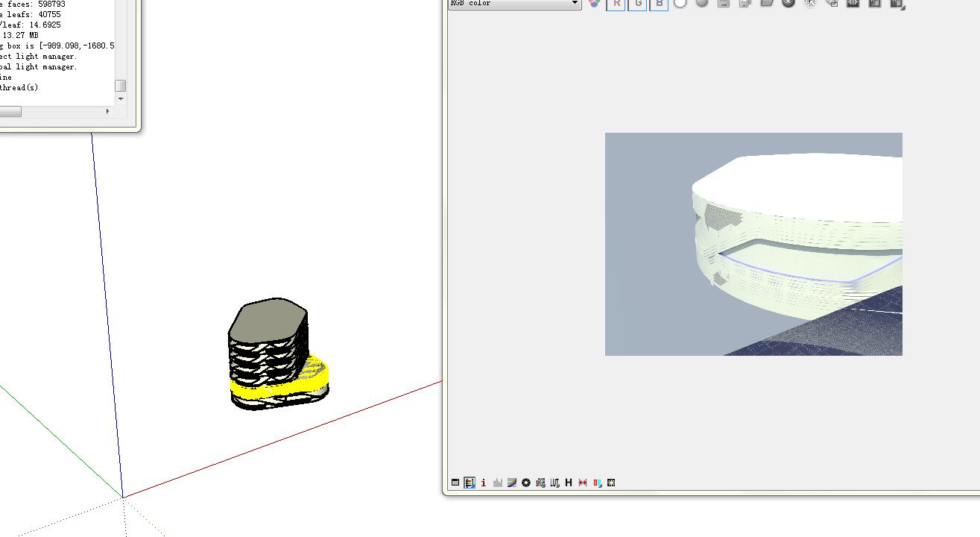
Task: Toggle the red channel button
Action: point(616,4)
